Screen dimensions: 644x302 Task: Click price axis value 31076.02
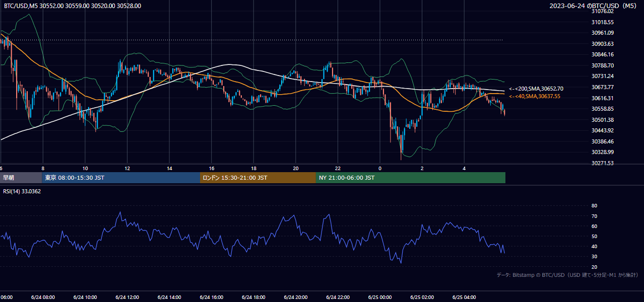click(602, 11)
